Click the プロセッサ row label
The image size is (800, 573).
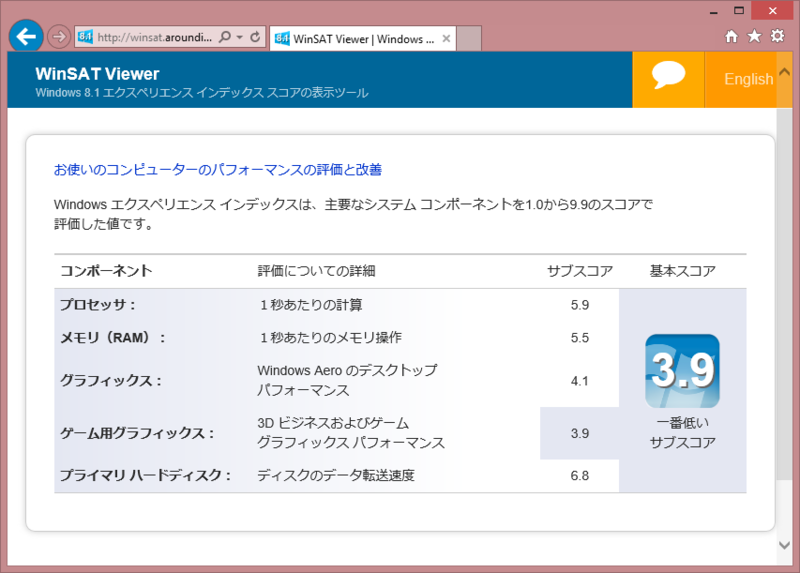(x=98, y=305)
